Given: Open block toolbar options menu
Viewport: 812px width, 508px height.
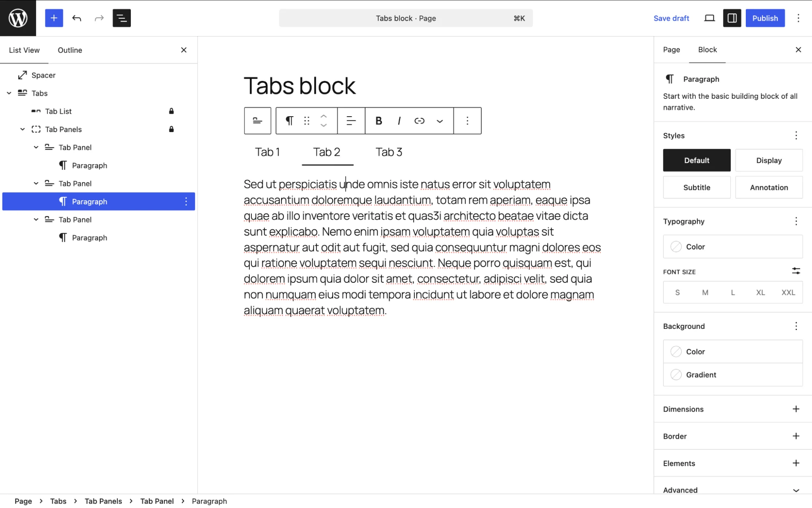Looking at the screenshot, I should [467, 121].
